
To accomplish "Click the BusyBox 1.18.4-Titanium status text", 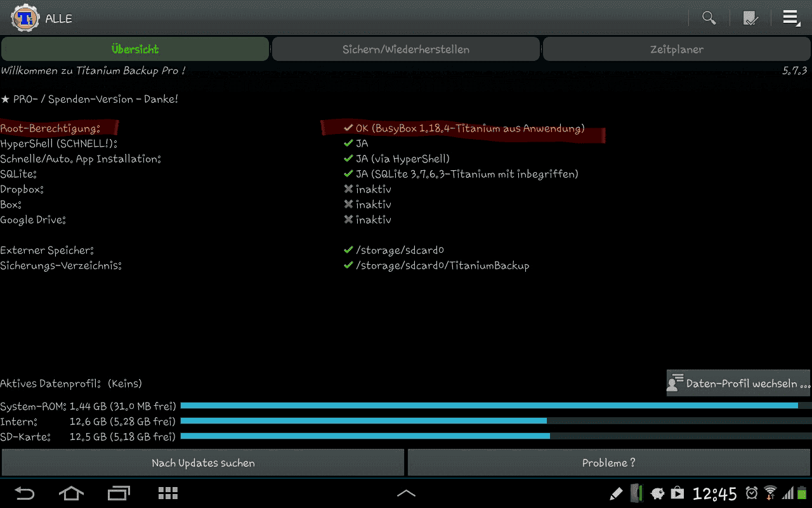I will [470, 128].
